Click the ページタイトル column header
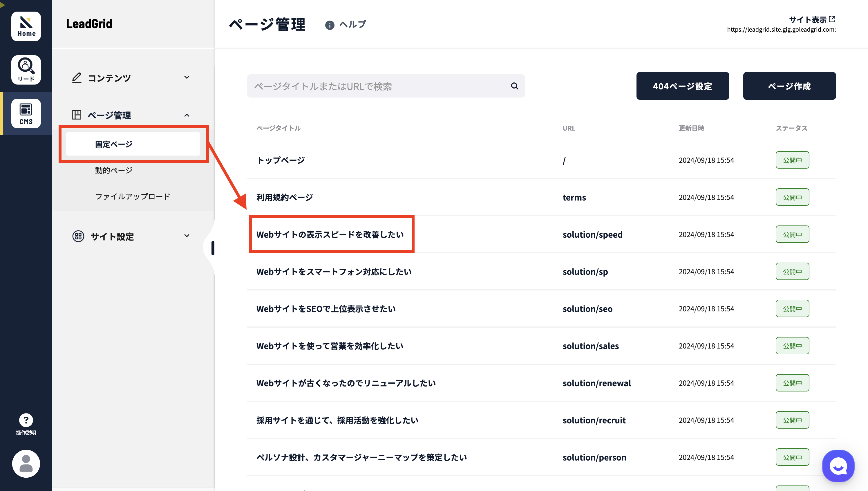 [279, 128]
